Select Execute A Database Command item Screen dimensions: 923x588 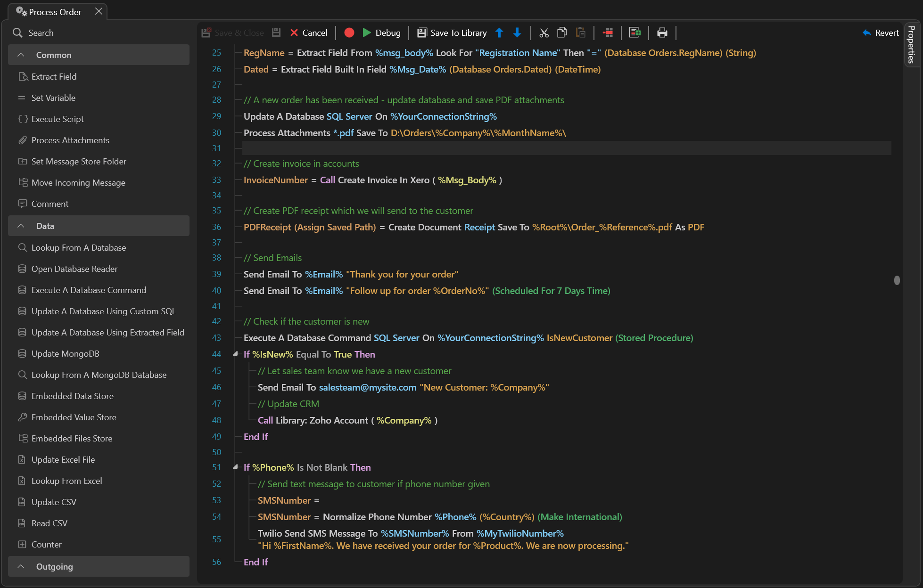pos(88,289)
